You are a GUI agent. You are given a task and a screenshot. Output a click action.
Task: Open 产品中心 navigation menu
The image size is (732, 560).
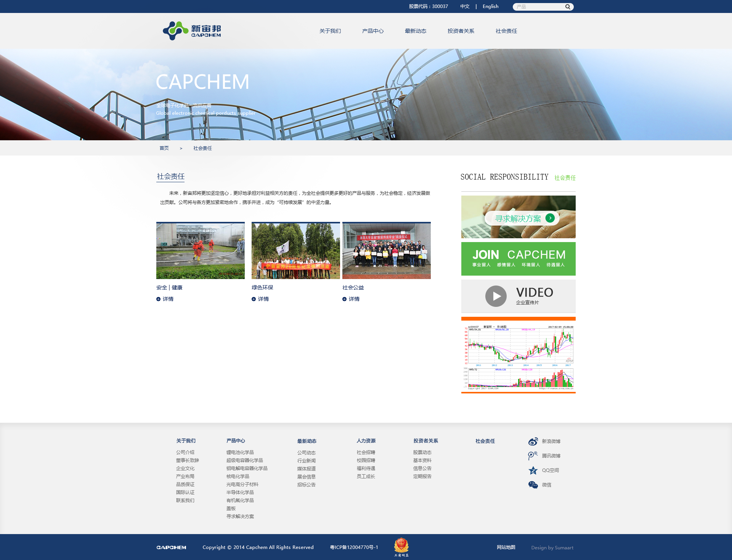pyautogui.click(x=373, y=31)
